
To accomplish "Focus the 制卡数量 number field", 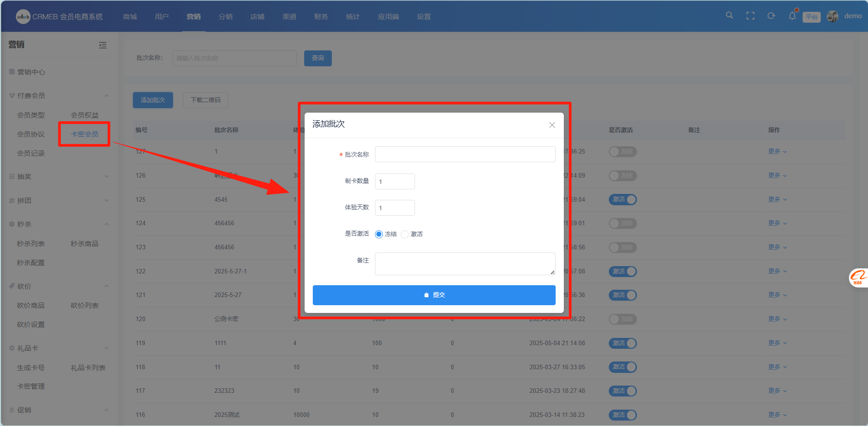I will (395, 181).
